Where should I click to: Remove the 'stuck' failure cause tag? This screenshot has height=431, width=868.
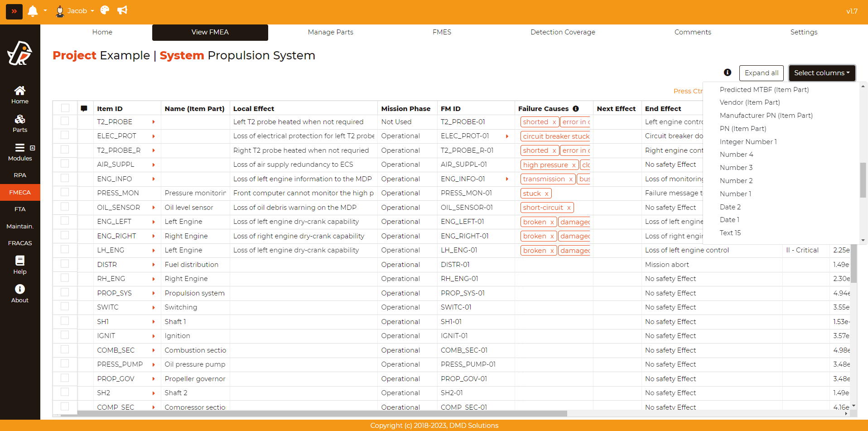click(x=547, y=194)
